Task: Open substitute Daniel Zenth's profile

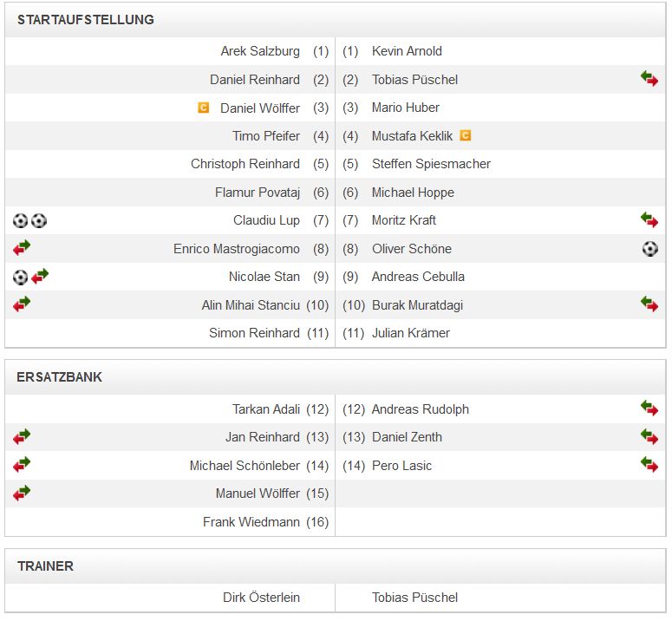Action: [407, 437]
